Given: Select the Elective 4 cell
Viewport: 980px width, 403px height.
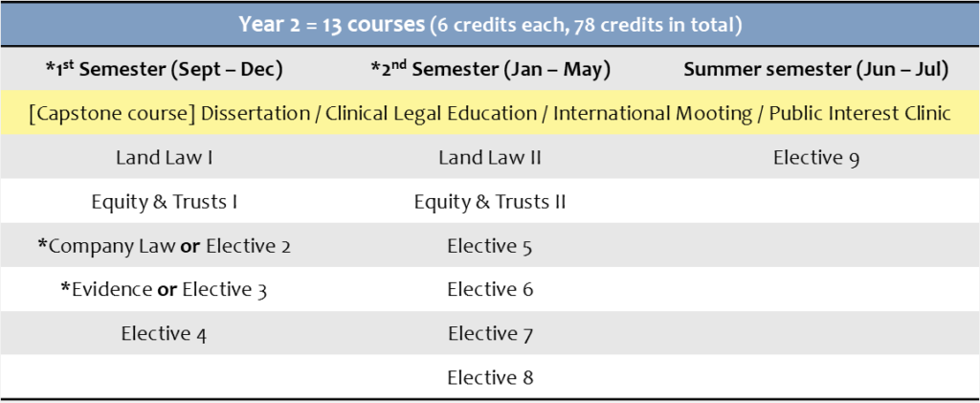Looking at the screenshot, I should 164,334.
